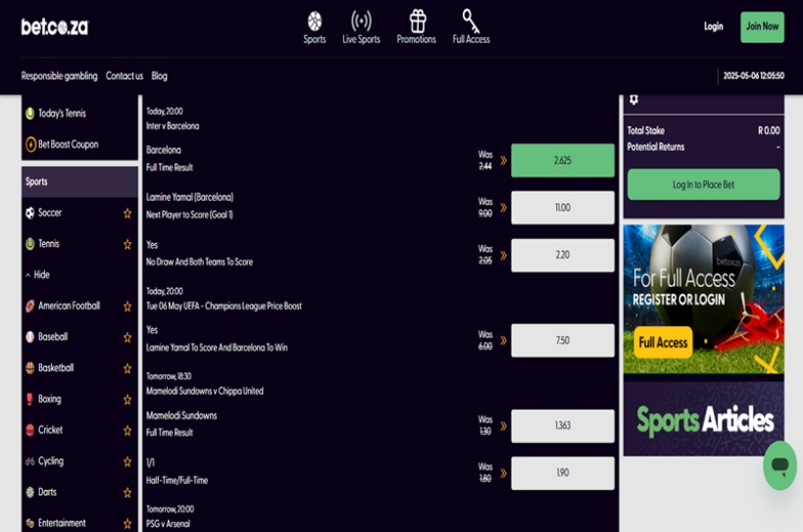Click the Sports sidebar header

point(79,181)
